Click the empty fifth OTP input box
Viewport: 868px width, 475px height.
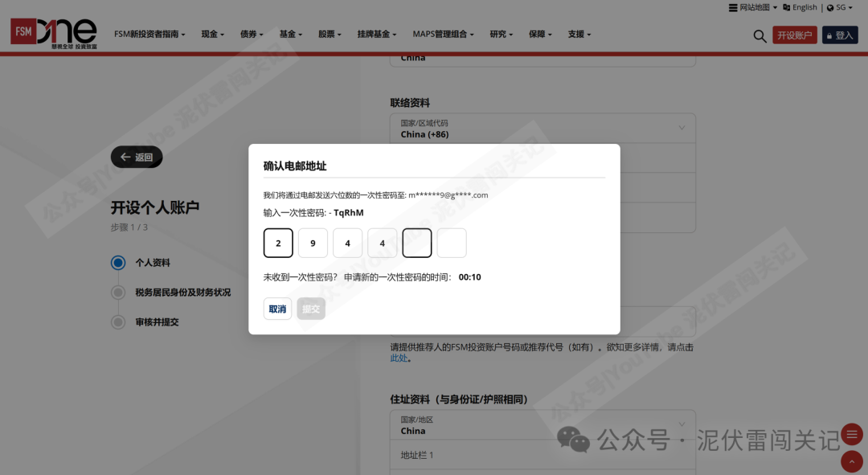point(416,243)
